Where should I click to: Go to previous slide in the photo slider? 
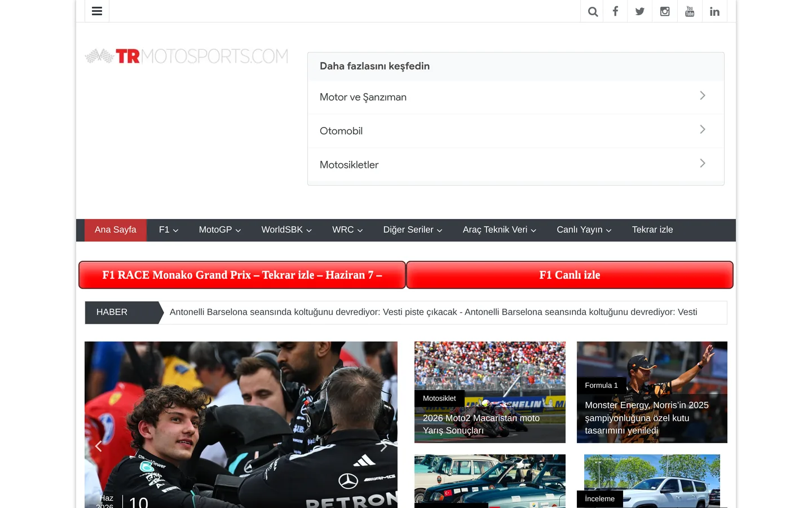click(x=99, y=446)
